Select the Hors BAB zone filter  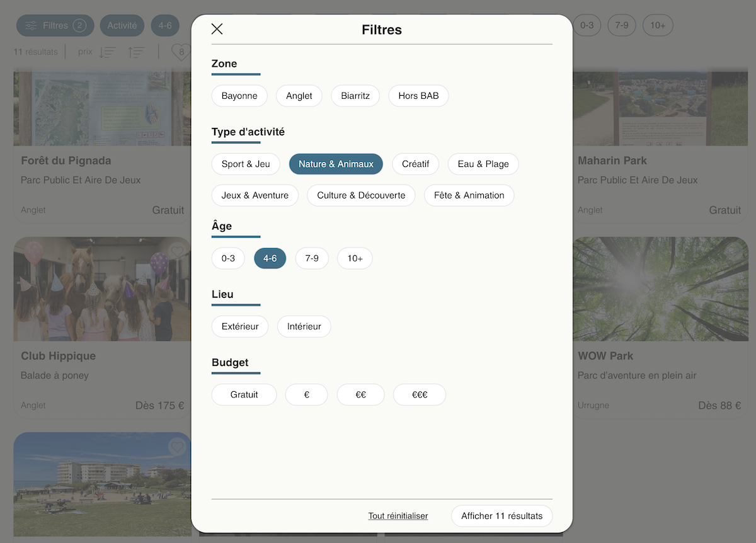(418, 96)
